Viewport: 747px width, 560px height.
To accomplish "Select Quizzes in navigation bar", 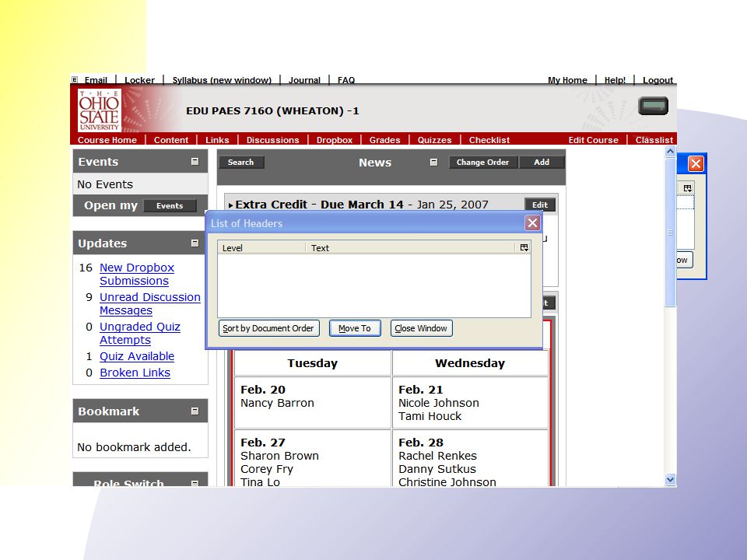I will click(434, 140).
